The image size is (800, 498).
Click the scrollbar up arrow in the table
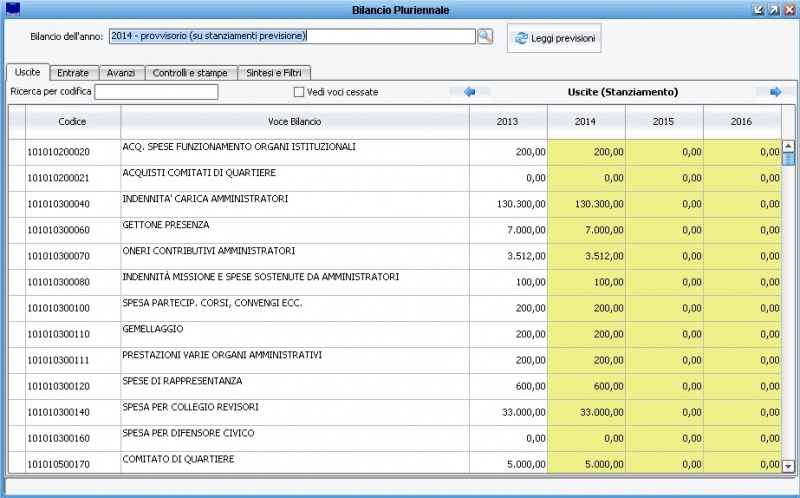[788, 145]
